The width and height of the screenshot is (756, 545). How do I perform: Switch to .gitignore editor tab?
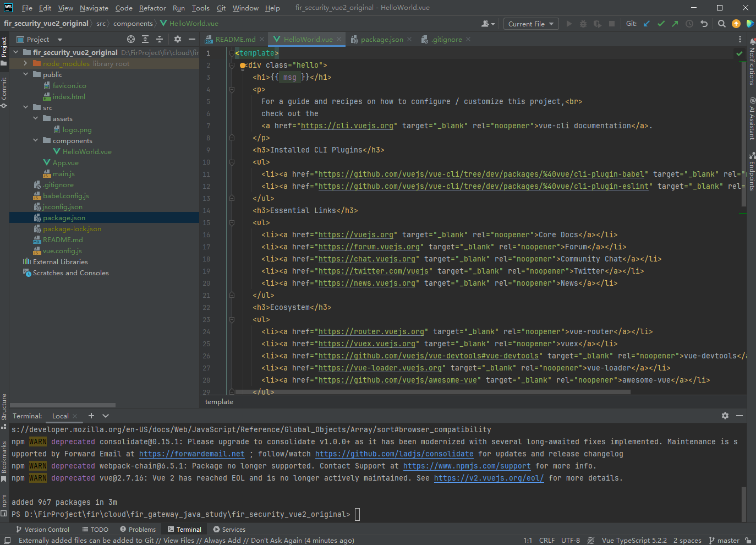pyautogui.click(x=446, y=39)
